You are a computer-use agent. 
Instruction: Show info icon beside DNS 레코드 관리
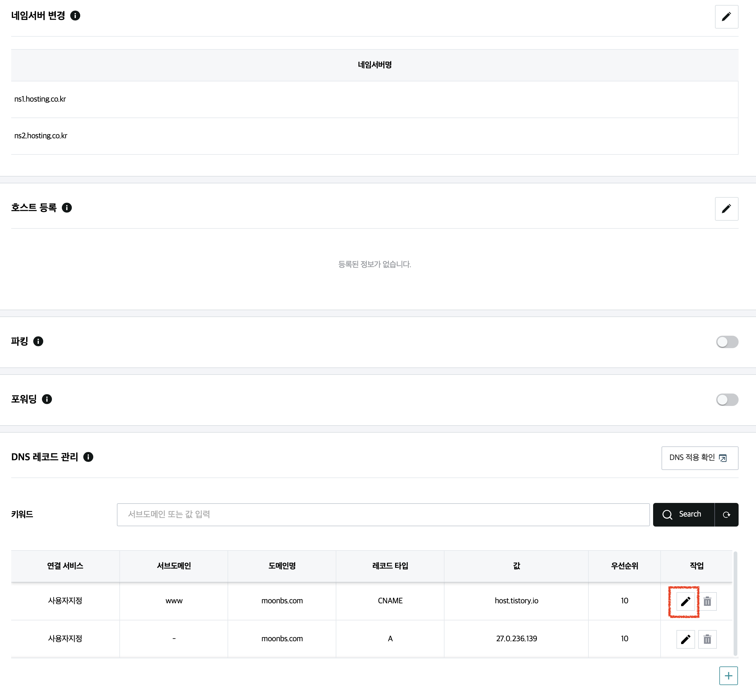pos(88,457)
